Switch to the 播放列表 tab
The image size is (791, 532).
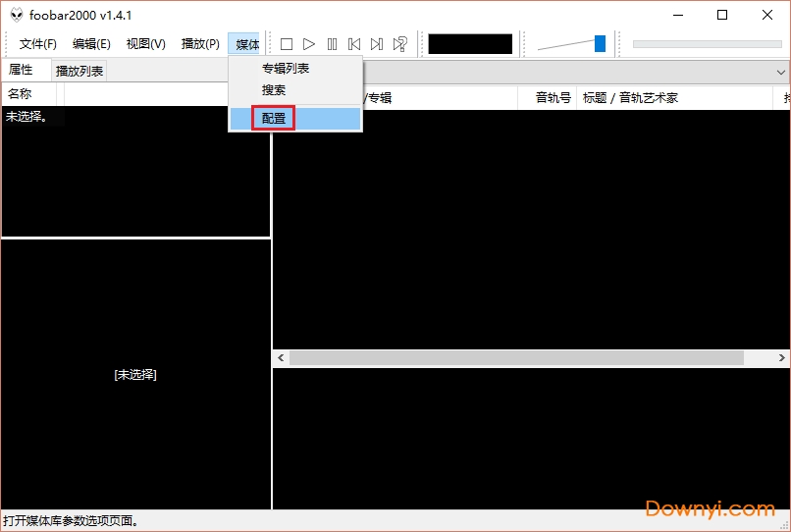[79, 72]
